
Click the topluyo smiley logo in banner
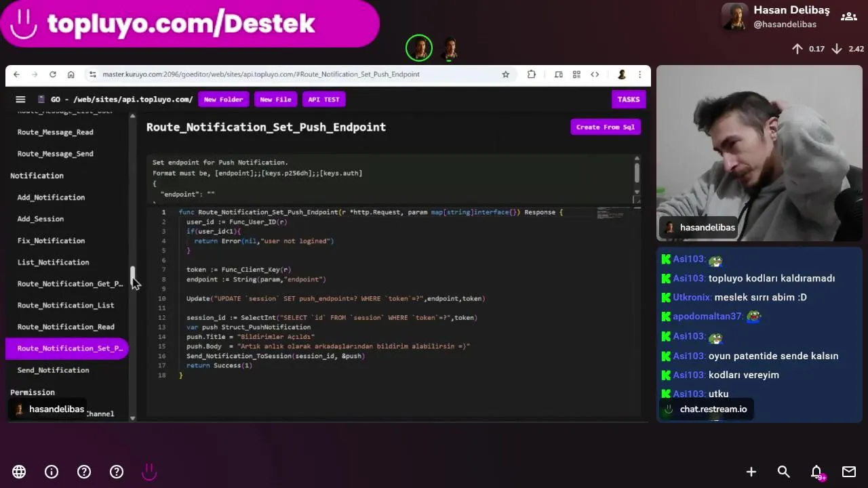pyautogui.click(x=24, y=24)
